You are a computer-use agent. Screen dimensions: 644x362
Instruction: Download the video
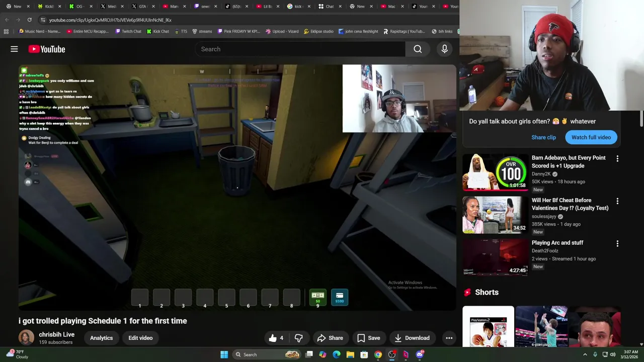click(x=412, y=338)
